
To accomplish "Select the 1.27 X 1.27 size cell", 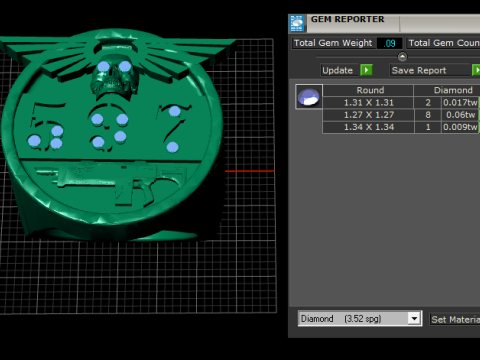I will pyautogui.click(x=368, y=115).
